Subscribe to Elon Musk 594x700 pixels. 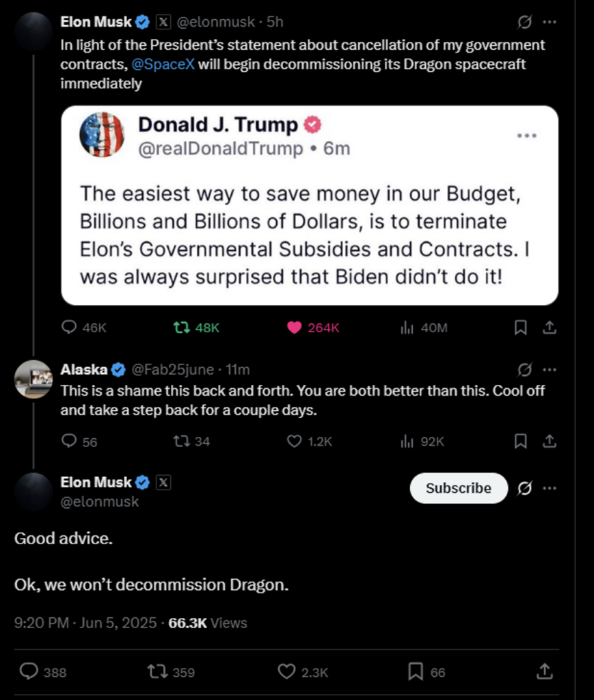tap(458, 488)
